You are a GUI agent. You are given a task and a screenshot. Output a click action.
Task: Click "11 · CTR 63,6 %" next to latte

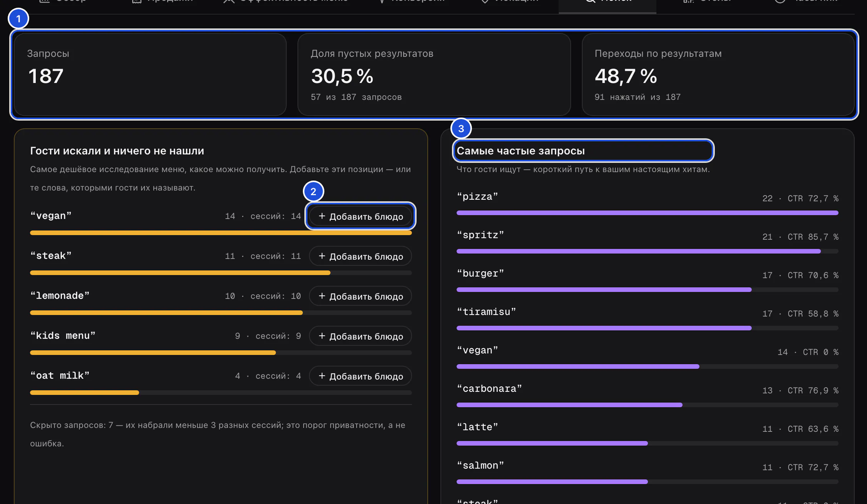[x=801, y=429]
